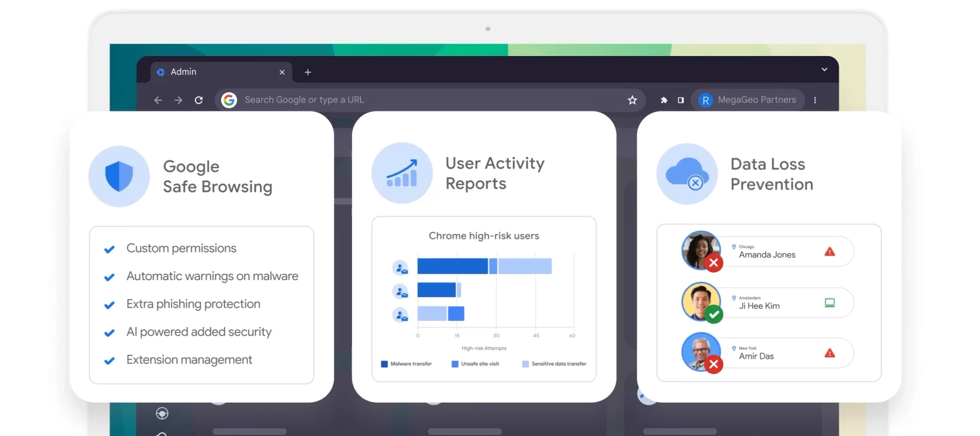
Task: Click the first user icon in the chart
Action: coord(400,268)
